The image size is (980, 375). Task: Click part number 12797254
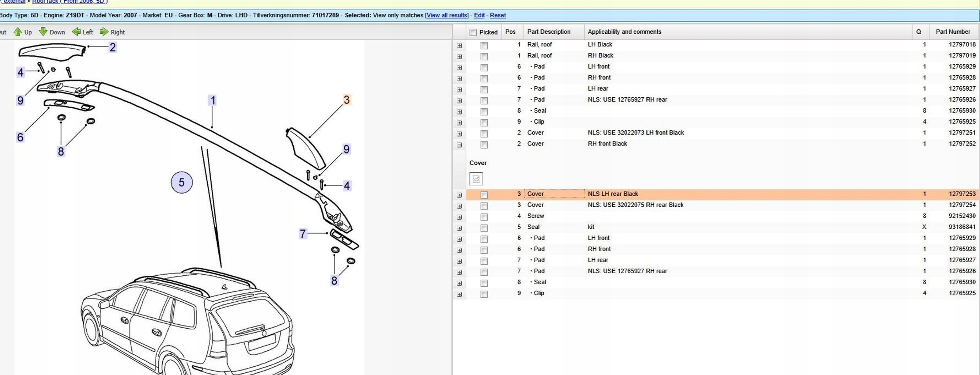pyautogui.click(x=962, y=205)
